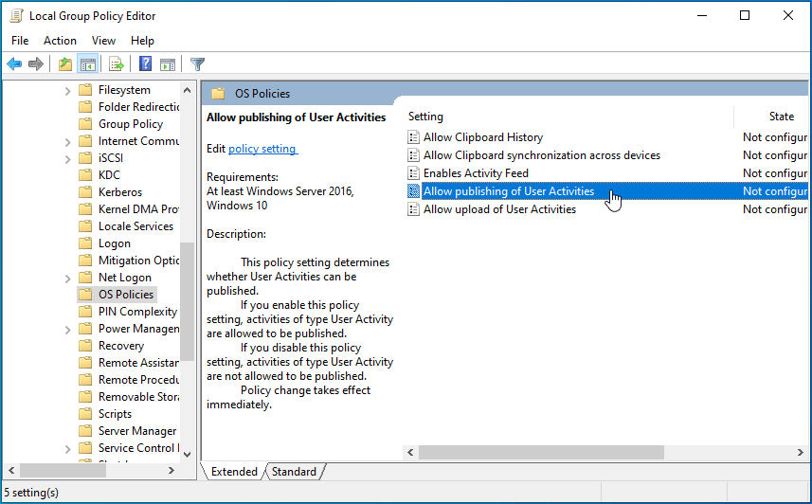Open the View menu

pyautogui.click(x=103, y=41)
